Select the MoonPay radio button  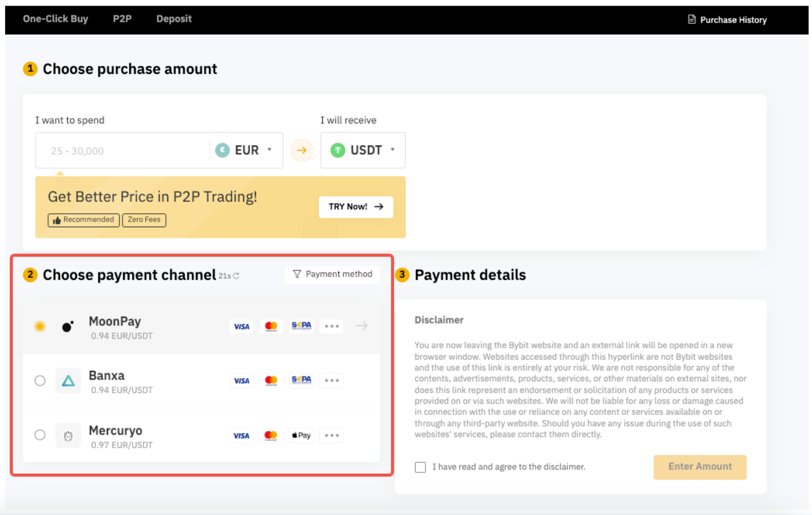point(40,326)
